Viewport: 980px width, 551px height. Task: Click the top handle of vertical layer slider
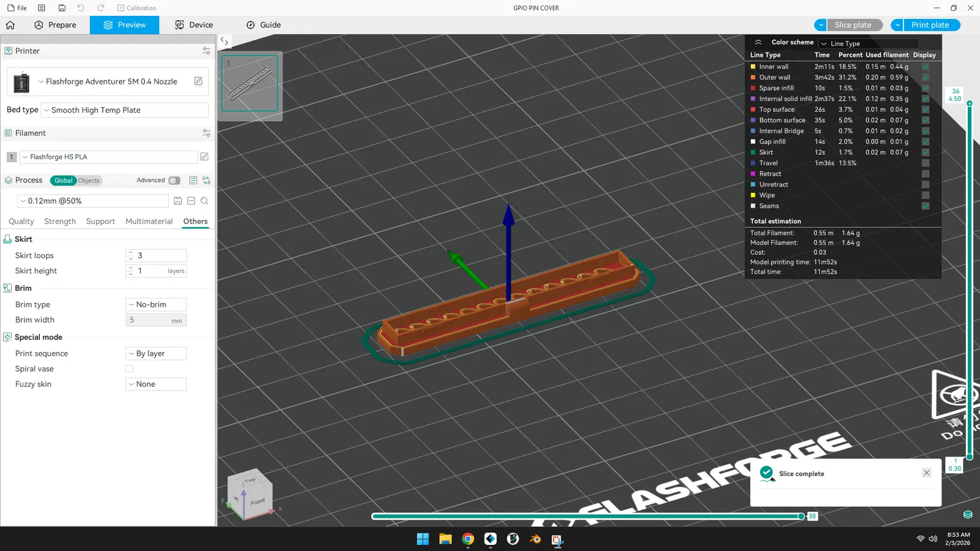[970, 103]
